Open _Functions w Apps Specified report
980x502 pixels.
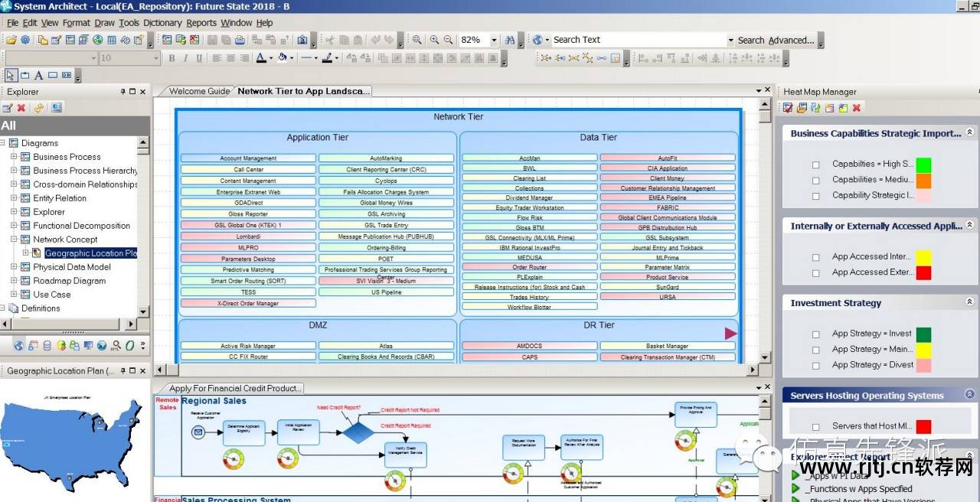pos(858,489)
